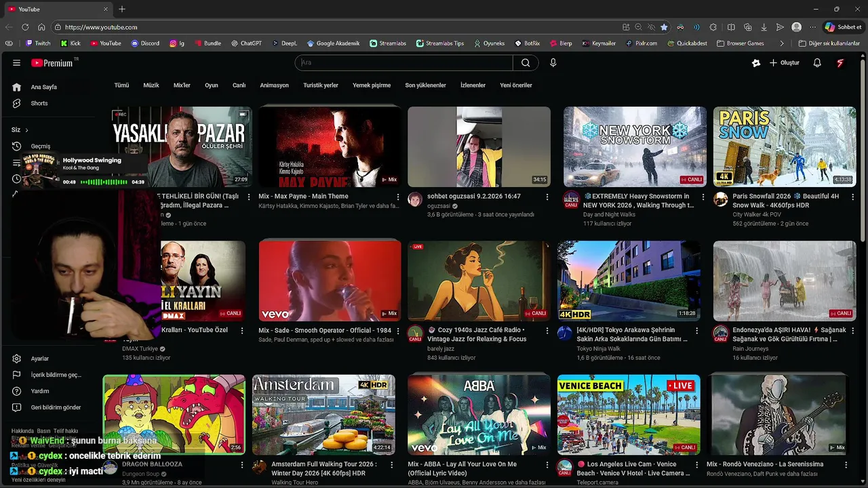Open browser settings three-dots menu
The width and height of the screenshot is (868, 488).
pos(812,27)
